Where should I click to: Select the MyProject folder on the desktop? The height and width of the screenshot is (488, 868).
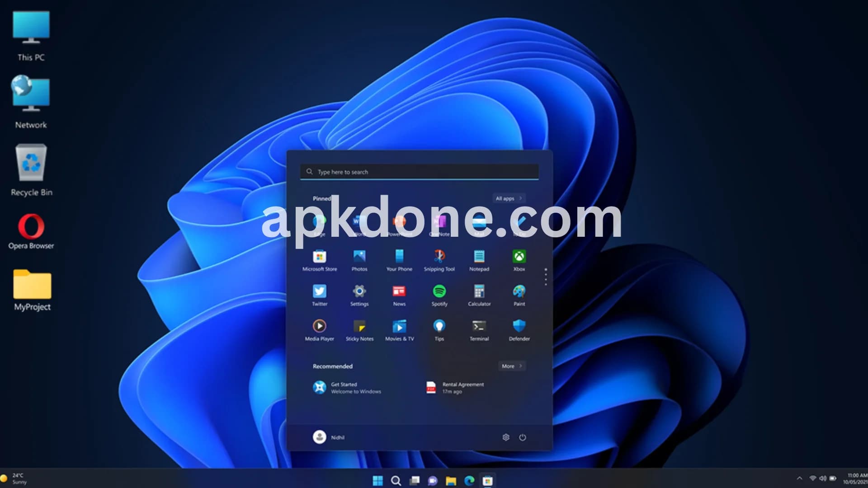pos(32,290)
